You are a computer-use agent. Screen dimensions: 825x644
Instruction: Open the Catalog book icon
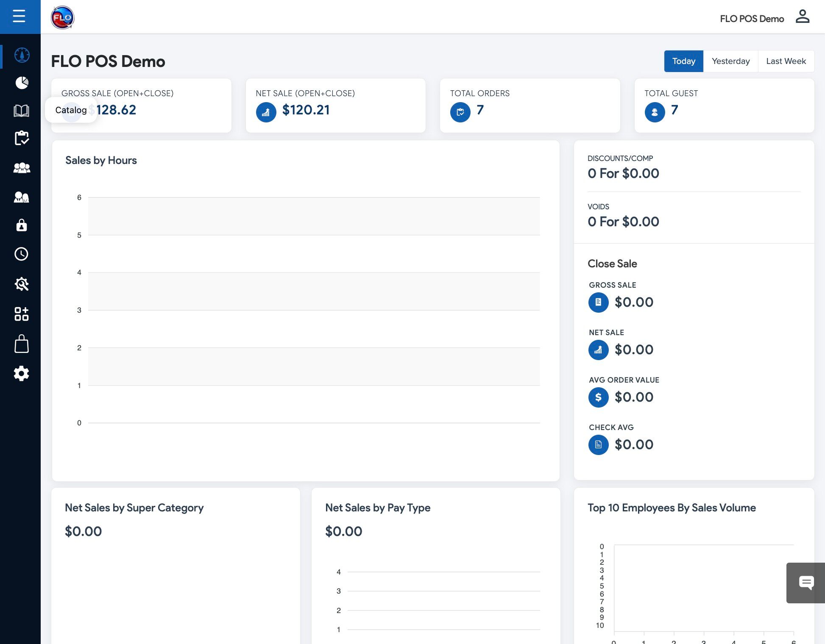point(21,111)
